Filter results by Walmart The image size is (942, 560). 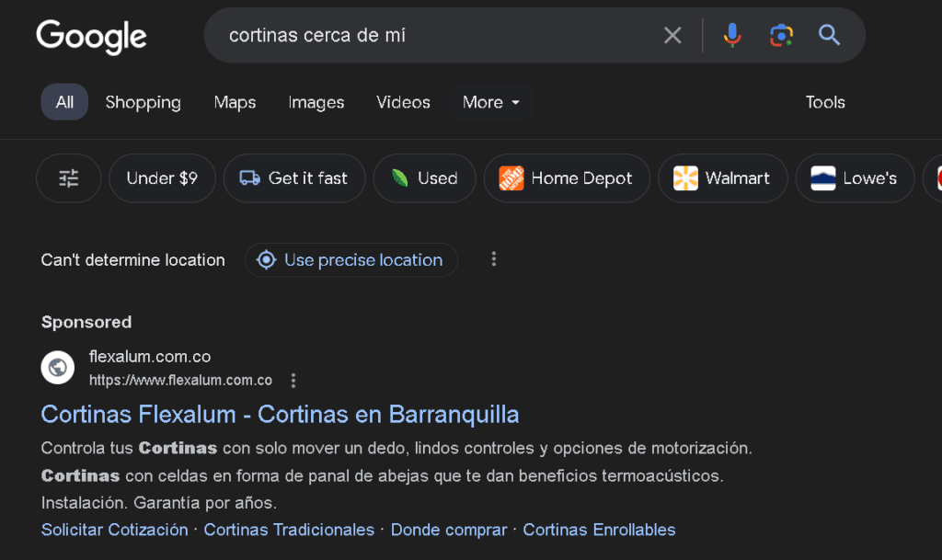[723, 178]
